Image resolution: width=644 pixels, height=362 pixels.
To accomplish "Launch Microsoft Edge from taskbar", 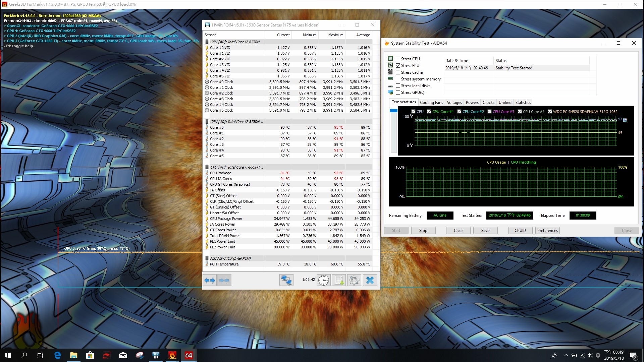I will 57,355.
